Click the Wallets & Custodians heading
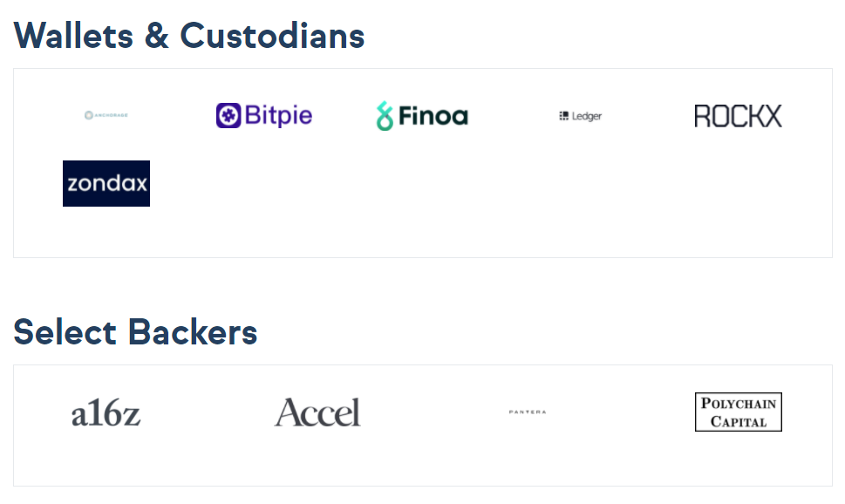Screen dimensions: 845x504 [x=189, y=36]
